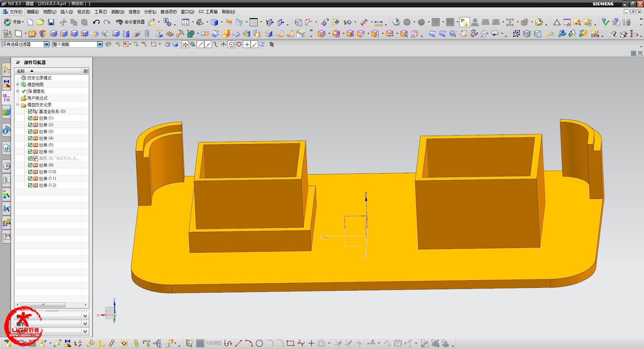Select the Rectangle sketch tool
Viewport: 644px width, 349px height.
290,343
